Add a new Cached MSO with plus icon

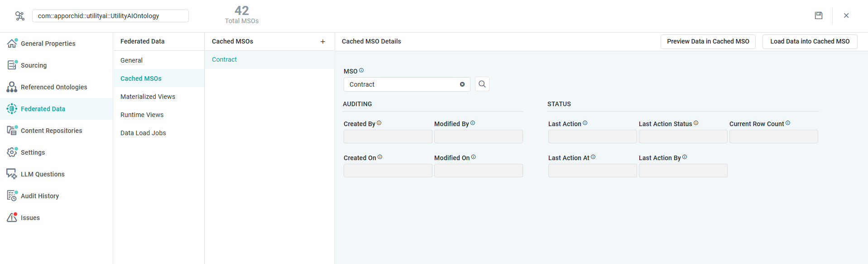click(x=323, y=42)
